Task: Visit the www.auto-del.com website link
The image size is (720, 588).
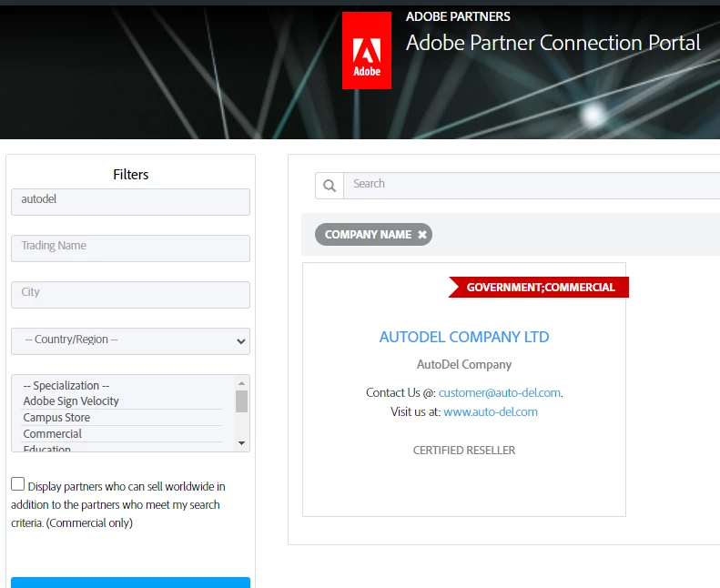Action: tap(491, 411)
